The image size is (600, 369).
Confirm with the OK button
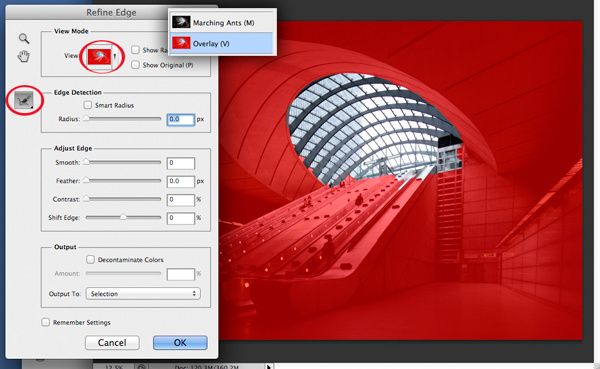pyautogui.click(x=180, y=343)
